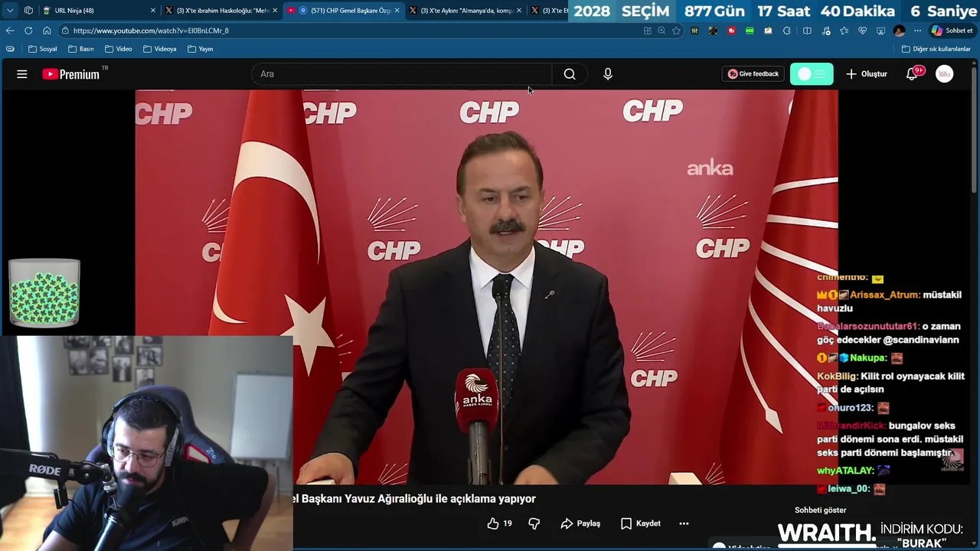Image resolution: width=980 pixels, height=551 pixels.
Task: Open browser settings and more ellipsis
Action: click(917, 31)
